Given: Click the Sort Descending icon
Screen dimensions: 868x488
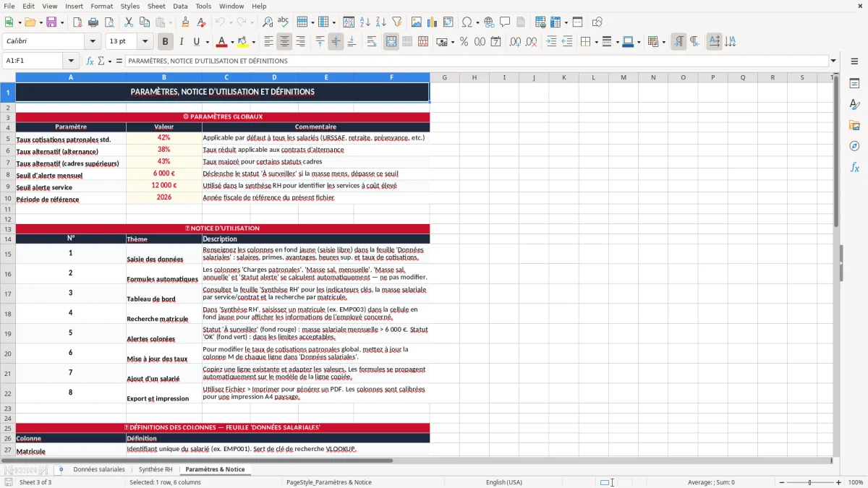Looking at the screenshot, I should point(380,22).
